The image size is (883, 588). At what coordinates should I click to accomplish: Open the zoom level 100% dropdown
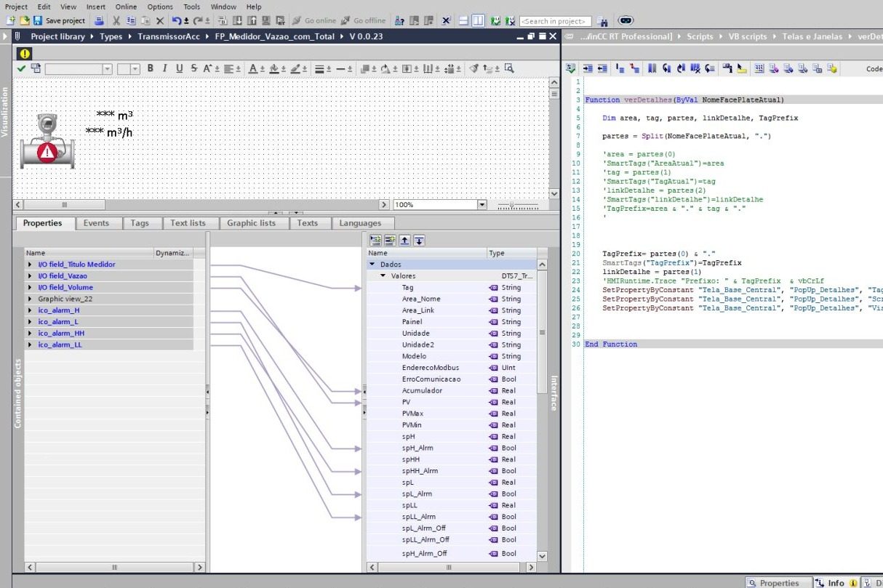[482, 205]
